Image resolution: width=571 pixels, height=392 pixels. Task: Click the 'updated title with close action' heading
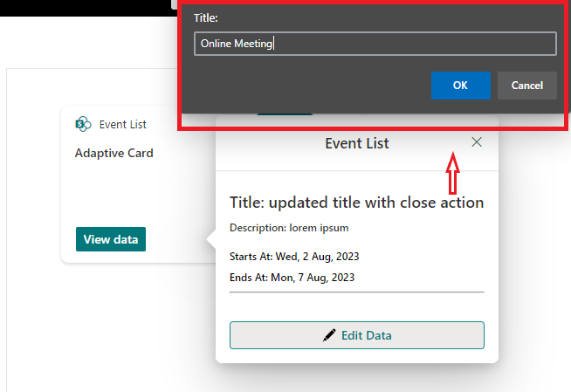pos(356,203)
